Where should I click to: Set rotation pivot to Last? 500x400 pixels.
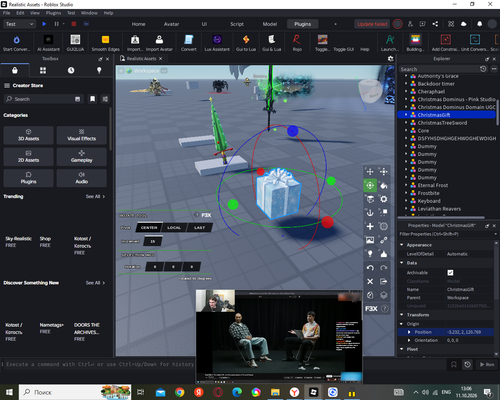click(x=200, y=228)
